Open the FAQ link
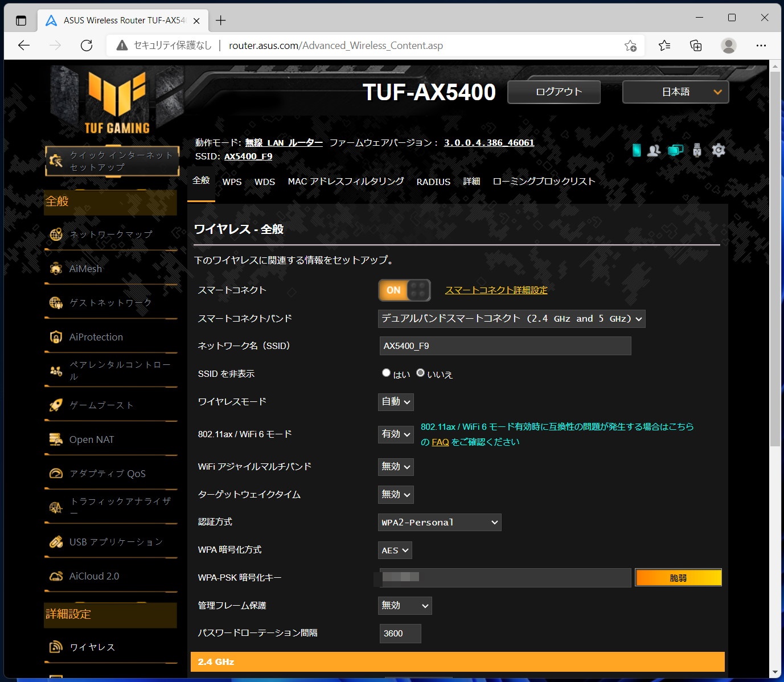The image size is (784, 682). pos(440,442)
